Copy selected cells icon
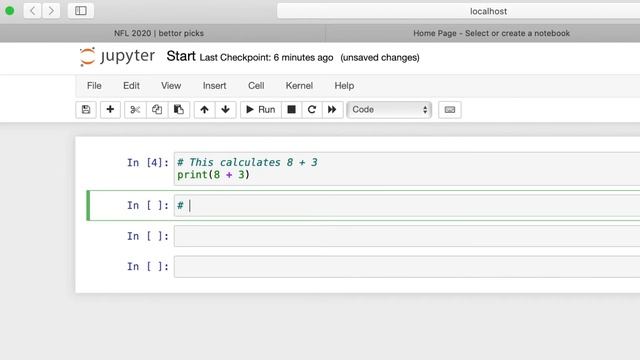 [x=157, y=110]
